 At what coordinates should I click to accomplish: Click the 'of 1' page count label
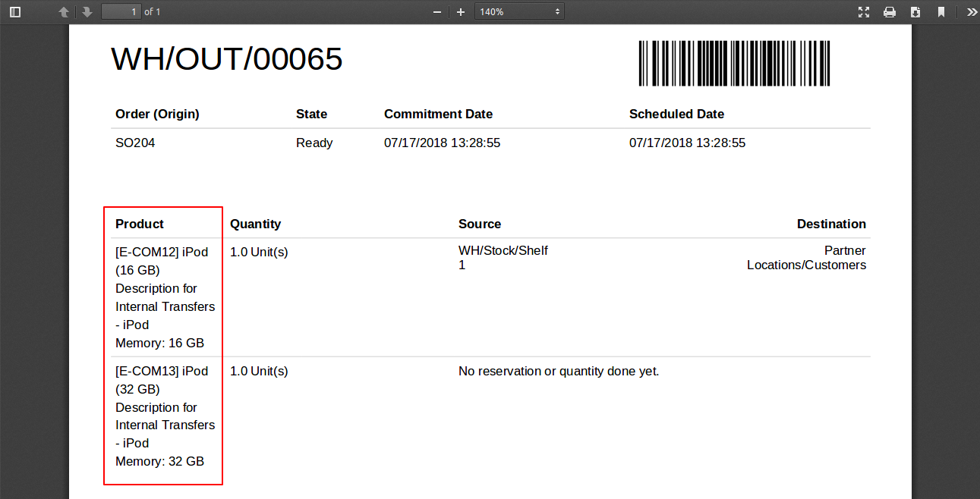(x=153, y=12)
